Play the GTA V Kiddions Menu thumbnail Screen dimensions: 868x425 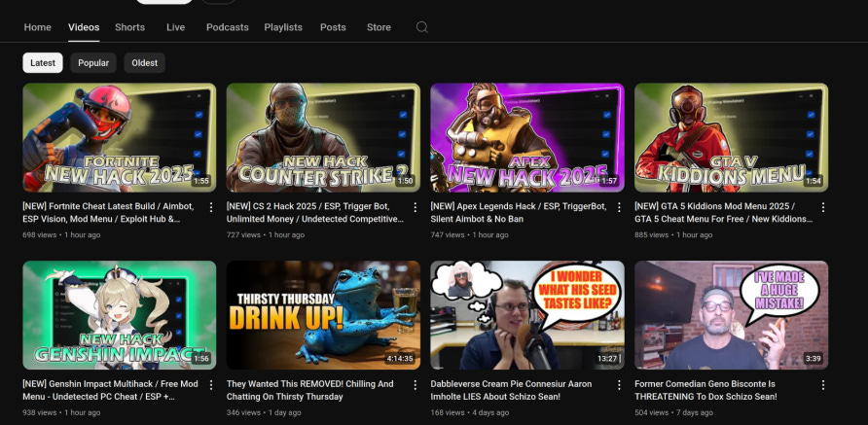(731, 137)
